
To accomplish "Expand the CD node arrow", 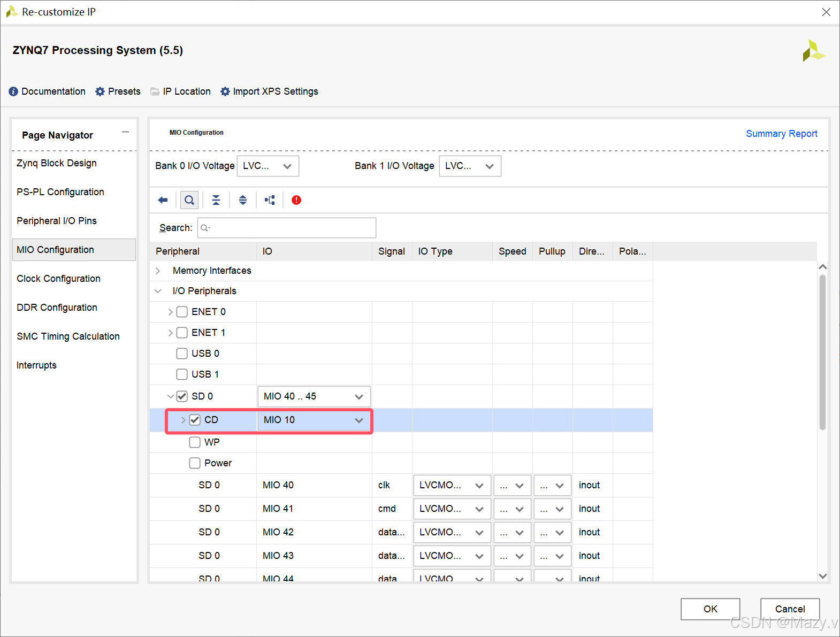I will tap(183, 420).
